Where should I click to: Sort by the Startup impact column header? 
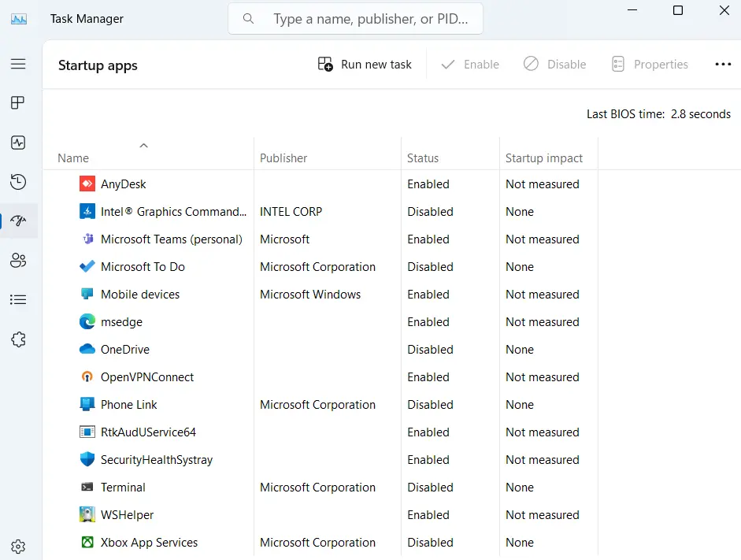[x=544, y=158]
